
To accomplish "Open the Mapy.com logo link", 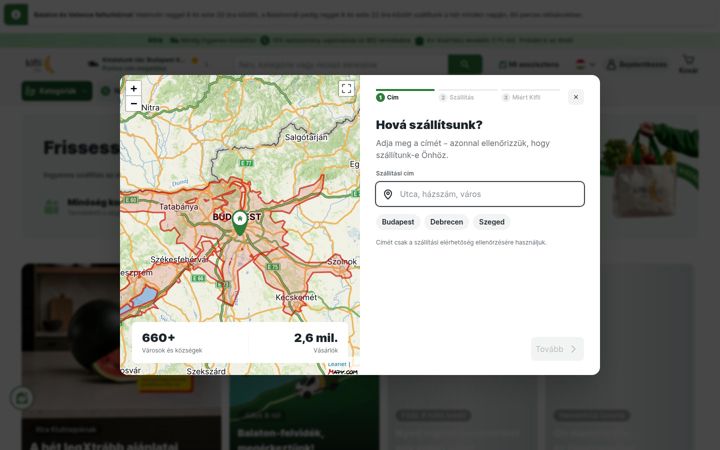I will coord(343,371).
